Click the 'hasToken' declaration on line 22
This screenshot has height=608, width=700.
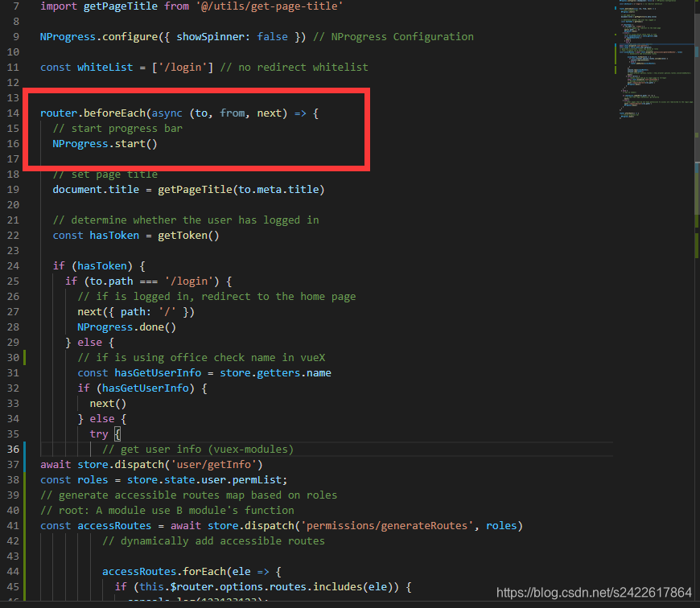(x=114, y=236)
